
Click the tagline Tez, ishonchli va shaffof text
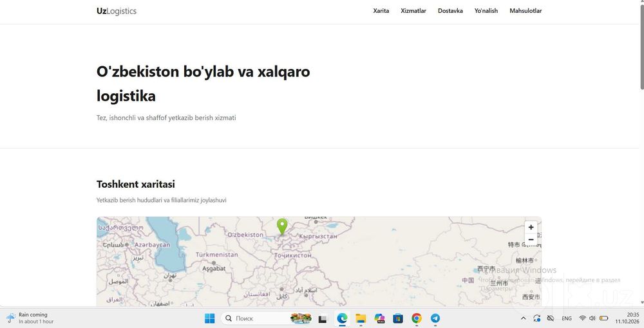tap(166, 118)
